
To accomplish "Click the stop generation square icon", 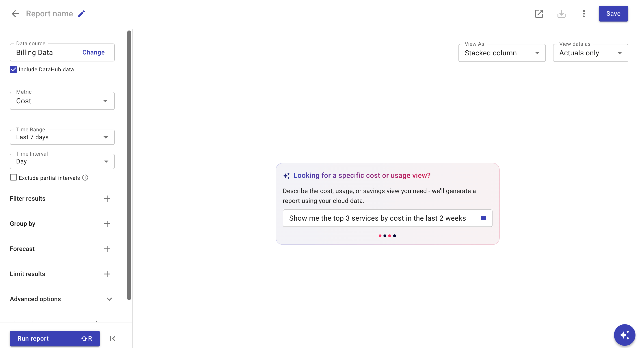I will point(483,218).
